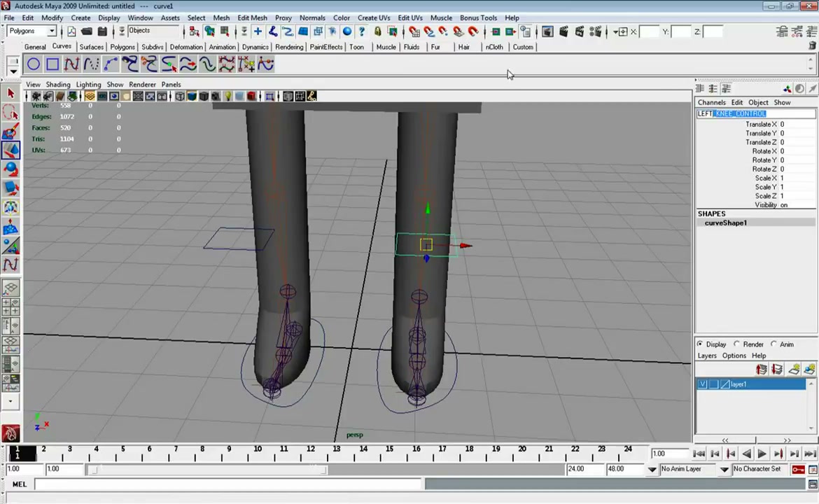Enable Snap to Grids icon
The width and height of the screenshot is (819, 504).
pos(414,32)
